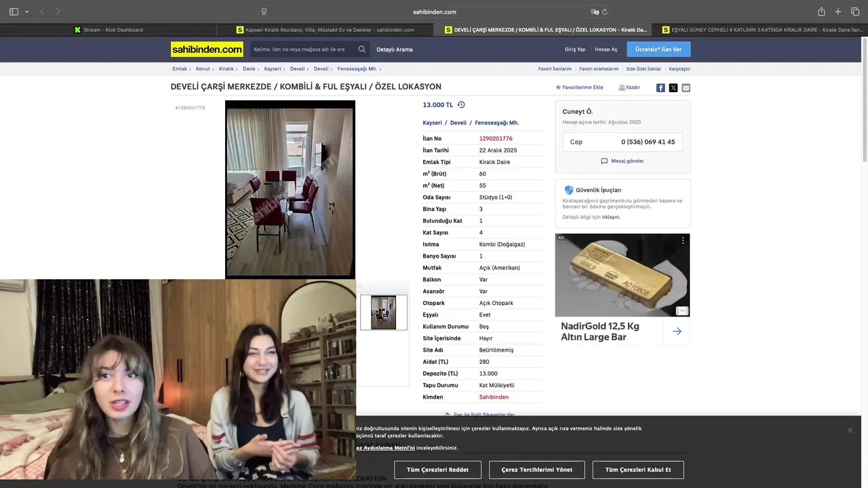868x488 pixels.
Task: Open Kiralık breadcrumb
Action: click(x=226, y=68)
